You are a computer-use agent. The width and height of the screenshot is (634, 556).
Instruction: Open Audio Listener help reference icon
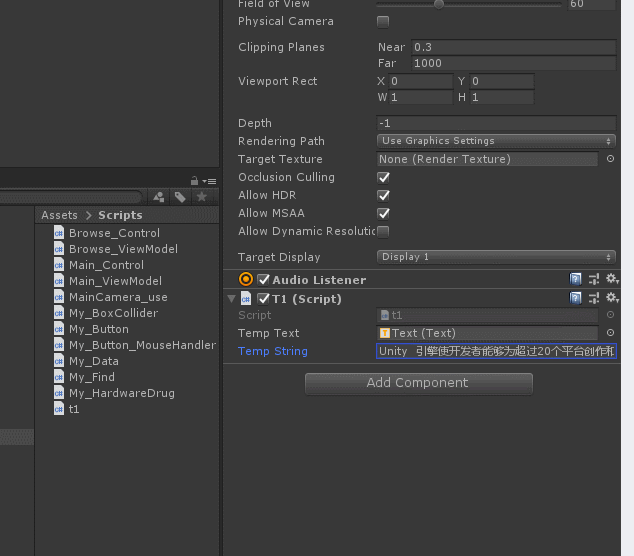tap(575, 279)
